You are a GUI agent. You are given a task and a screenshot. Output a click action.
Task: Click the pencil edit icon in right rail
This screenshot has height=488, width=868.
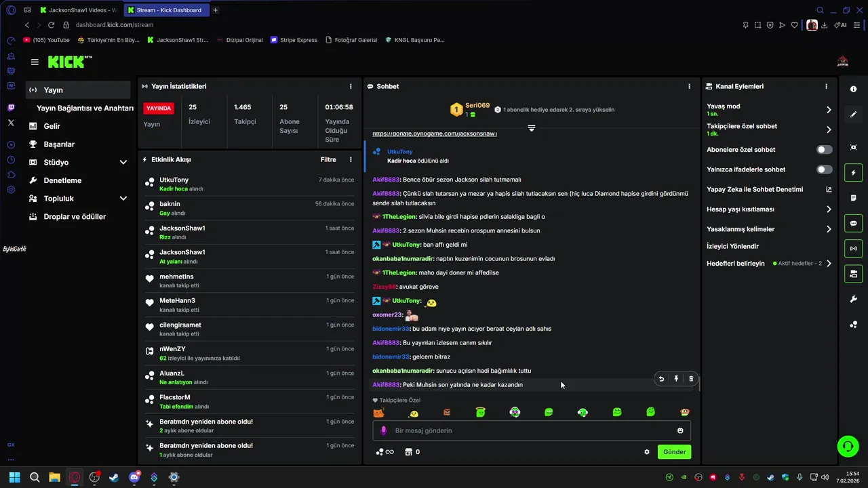853,115
